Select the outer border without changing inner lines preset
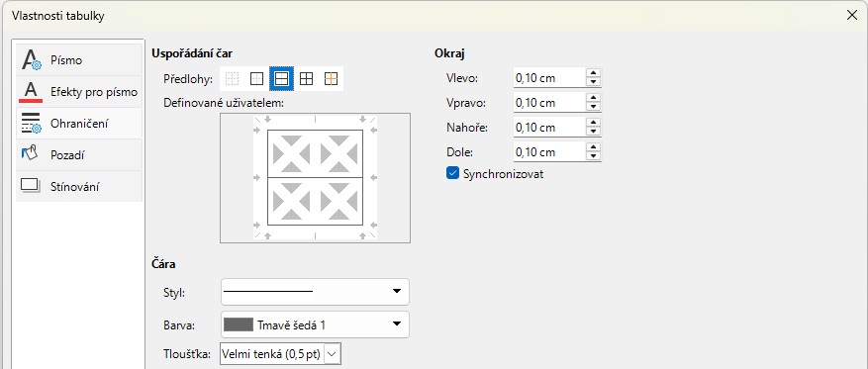The image size is (868, 369). pyautogui.click(x=331, y=79)
